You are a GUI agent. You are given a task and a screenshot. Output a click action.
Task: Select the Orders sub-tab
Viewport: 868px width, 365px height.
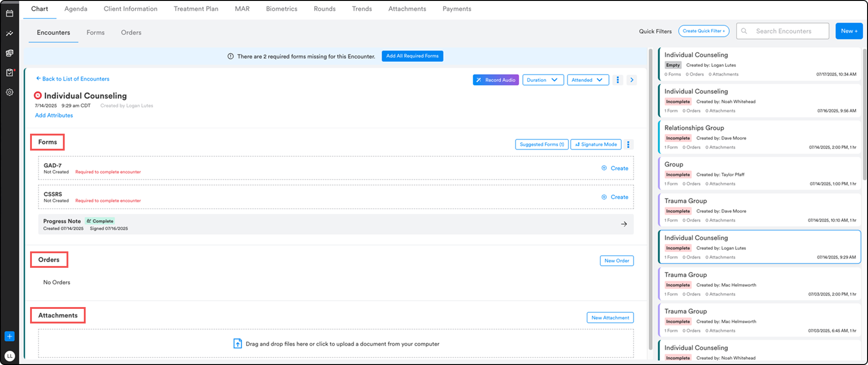tap(131, 32)
